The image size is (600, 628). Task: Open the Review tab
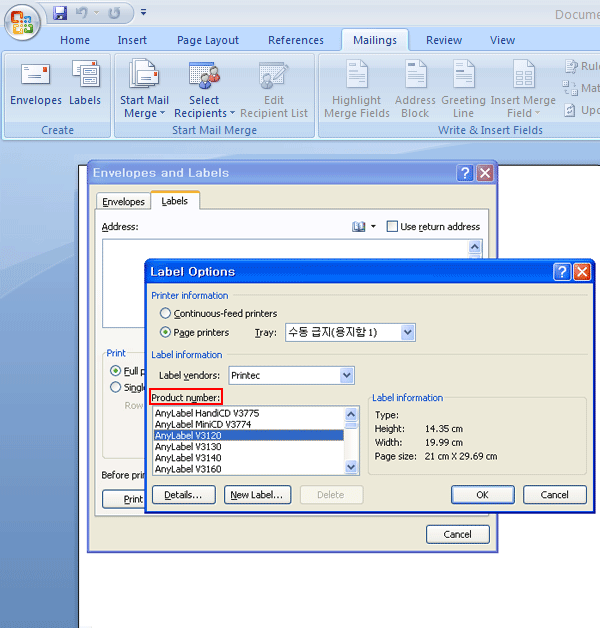coord(444,40)
